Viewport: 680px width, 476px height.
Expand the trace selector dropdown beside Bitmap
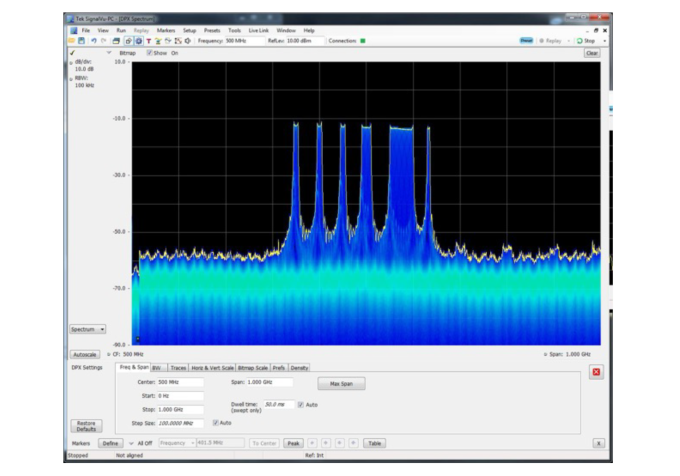click(109, 53)
